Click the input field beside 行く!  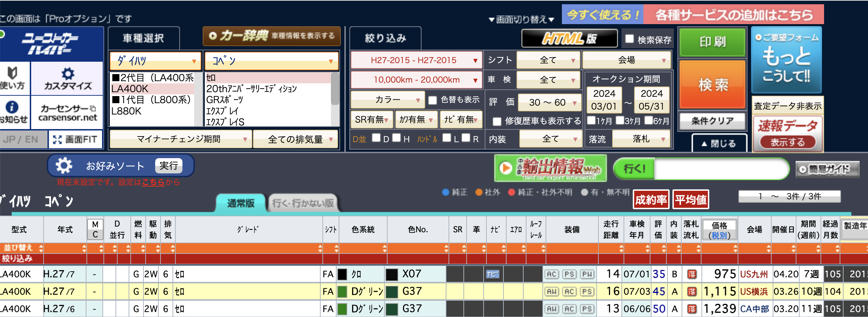click(721, 169)
